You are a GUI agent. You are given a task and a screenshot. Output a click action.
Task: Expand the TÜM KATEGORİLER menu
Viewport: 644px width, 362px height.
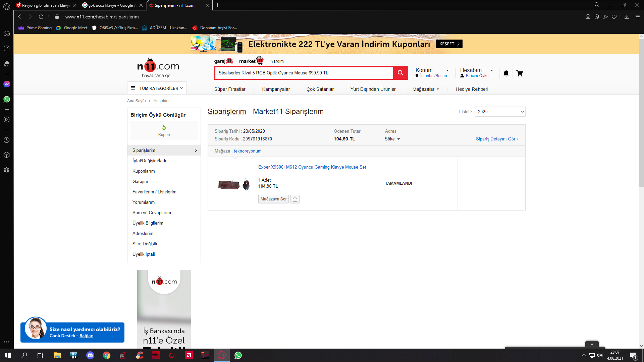pos(157,88)
